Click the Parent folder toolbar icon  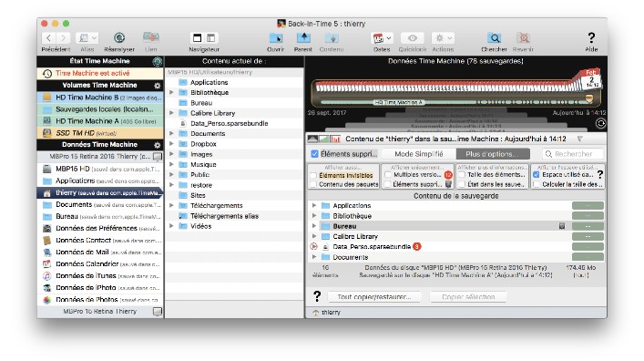tap(303, 38)
